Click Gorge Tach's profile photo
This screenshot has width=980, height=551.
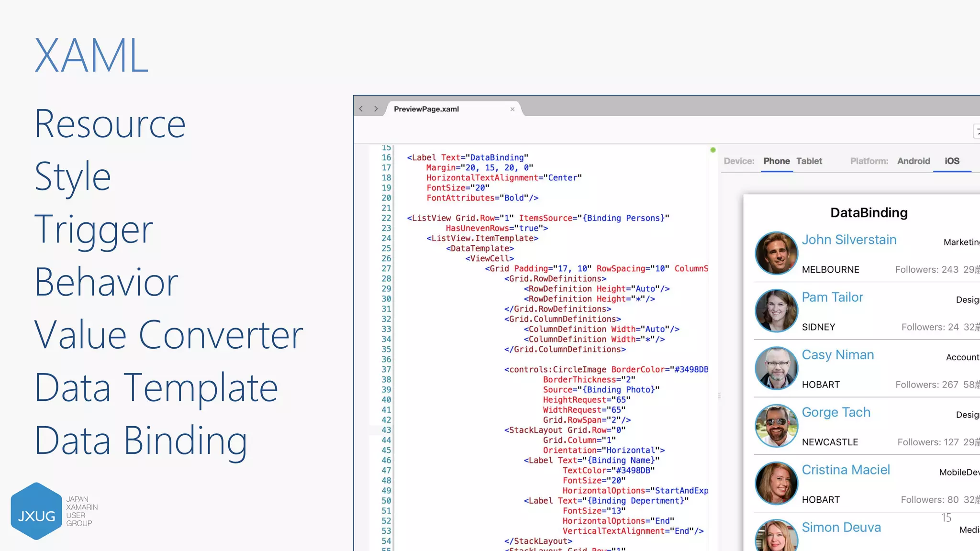pos(776,426)
